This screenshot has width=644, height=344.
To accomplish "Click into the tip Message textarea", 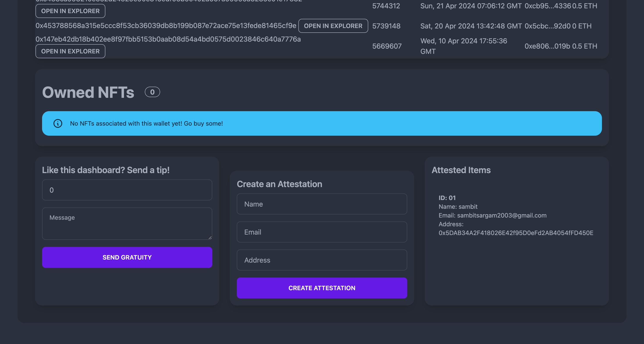I will point(127,224).
